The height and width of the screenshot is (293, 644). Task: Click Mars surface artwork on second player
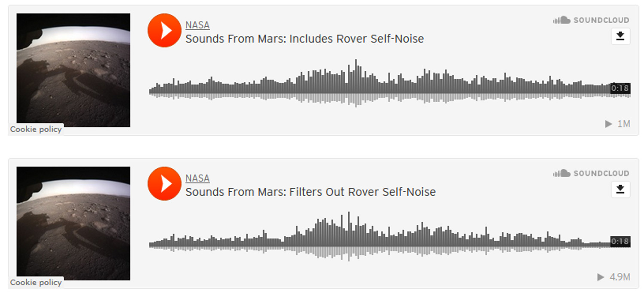73,223
